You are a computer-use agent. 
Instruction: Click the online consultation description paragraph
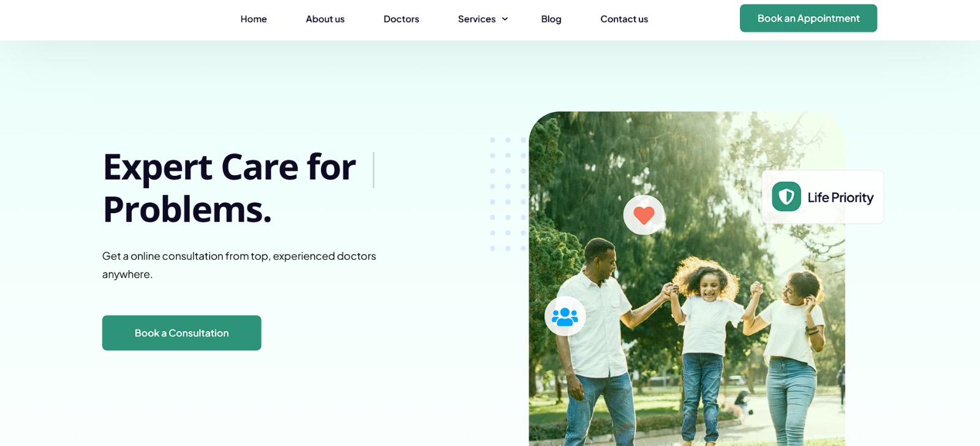(239, 265)
